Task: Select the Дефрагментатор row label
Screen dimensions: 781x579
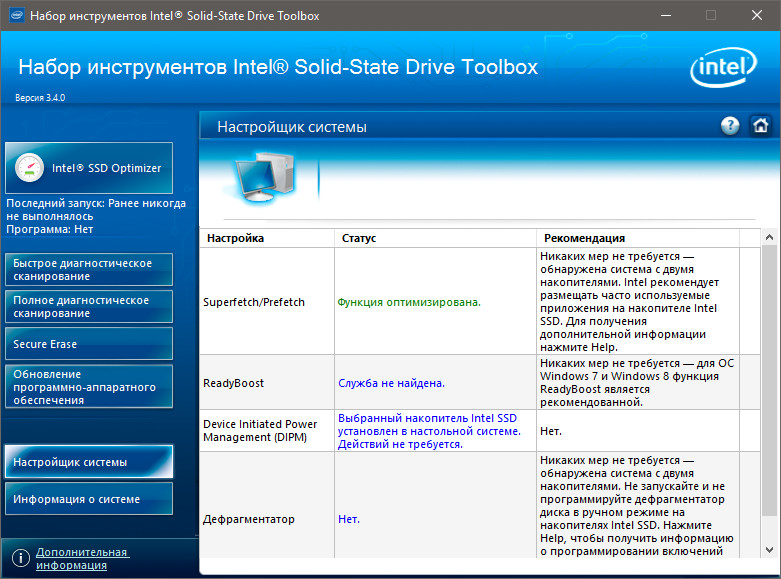Action: pyautogui.click(x=249, y=519)
